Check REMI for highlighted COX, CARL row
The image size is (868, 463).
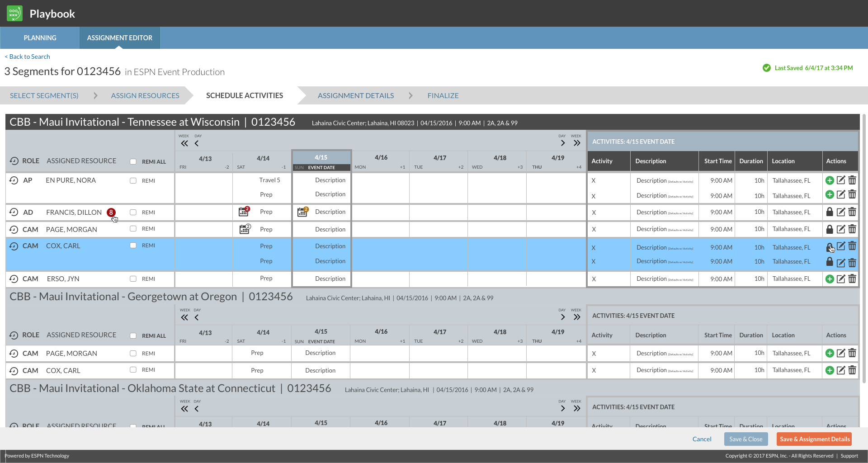(133, 246)
